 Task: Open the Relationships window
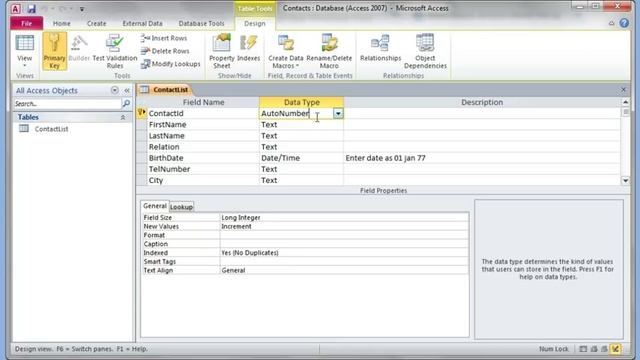pyautogui.click(x=380, y=49)
